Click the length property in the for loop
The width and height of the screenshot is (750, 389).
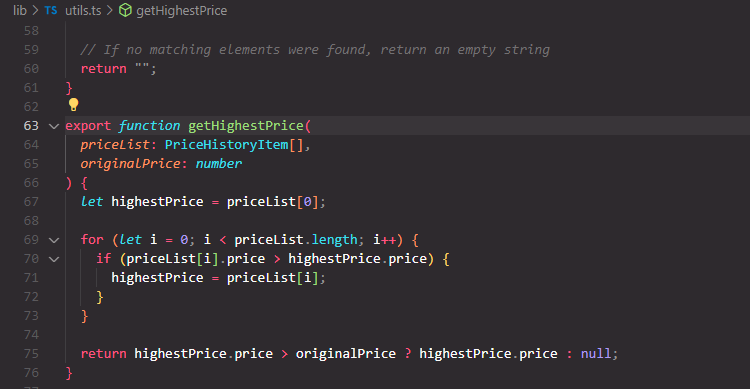[x=334, y=240]
